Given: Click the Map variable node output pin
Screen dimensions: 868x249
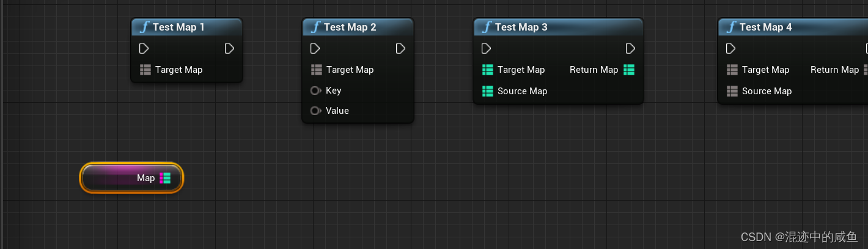Looking at the screenshot, I should pyautogui.click(x=165, y=178).
